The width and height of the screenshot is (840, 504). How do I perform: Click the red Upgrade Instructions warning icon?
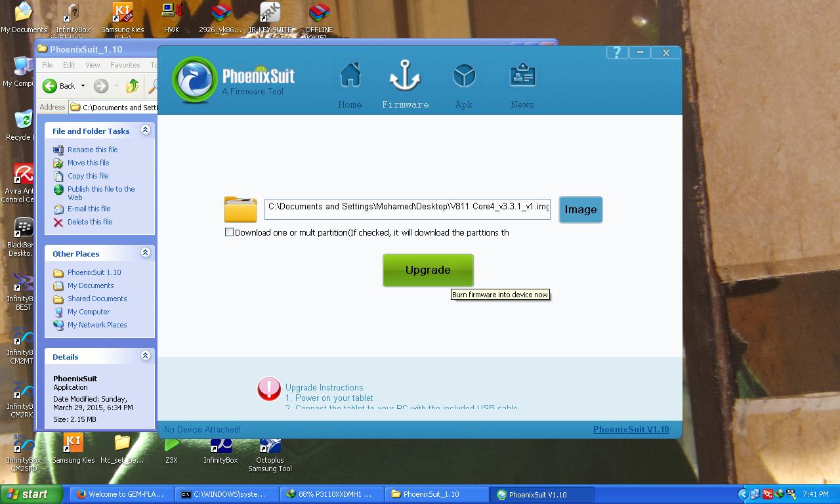269,388
